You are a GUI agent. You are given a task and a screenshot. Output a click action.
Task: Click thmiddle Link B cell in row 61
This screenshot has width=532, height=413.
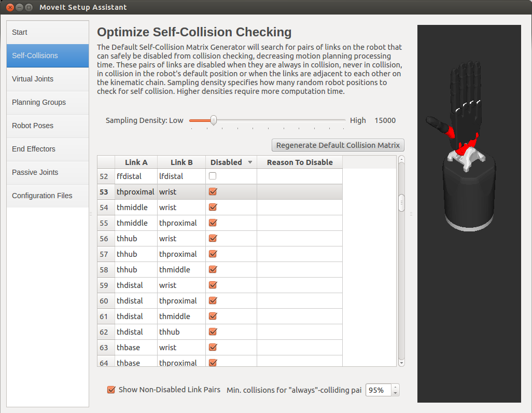pos(181,316)
